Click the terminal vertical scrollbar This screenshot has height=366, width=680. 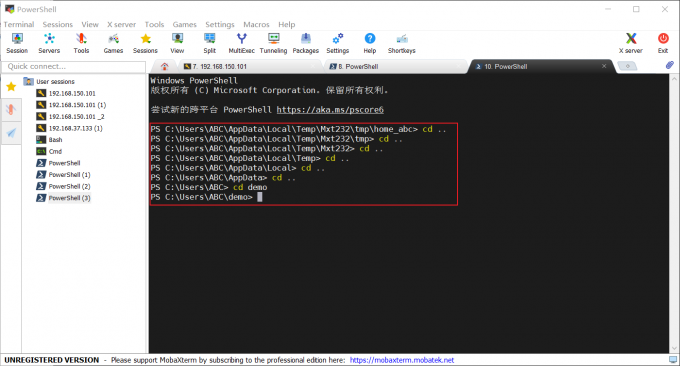(x=674, y=213)
